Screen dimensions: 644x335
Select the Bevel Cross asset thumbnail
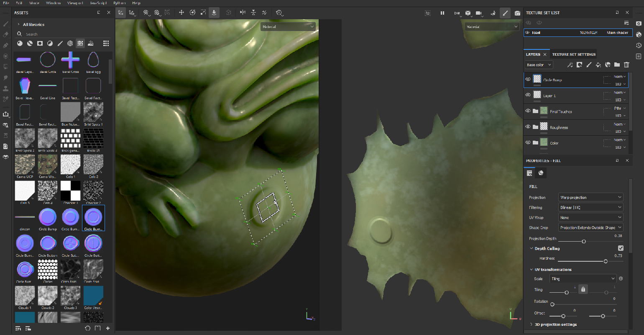pos(70,61)
